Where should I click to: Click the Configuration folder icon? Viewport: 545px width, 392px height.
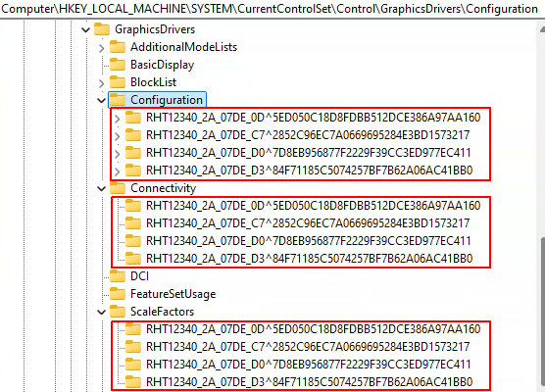coord(118,100)
